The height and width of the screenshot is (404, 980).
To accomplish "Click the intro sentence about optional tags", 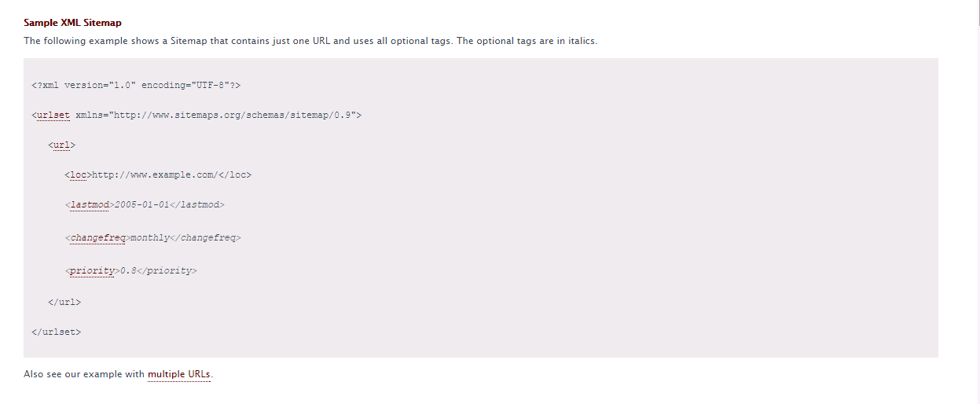I will coord(310,41).
